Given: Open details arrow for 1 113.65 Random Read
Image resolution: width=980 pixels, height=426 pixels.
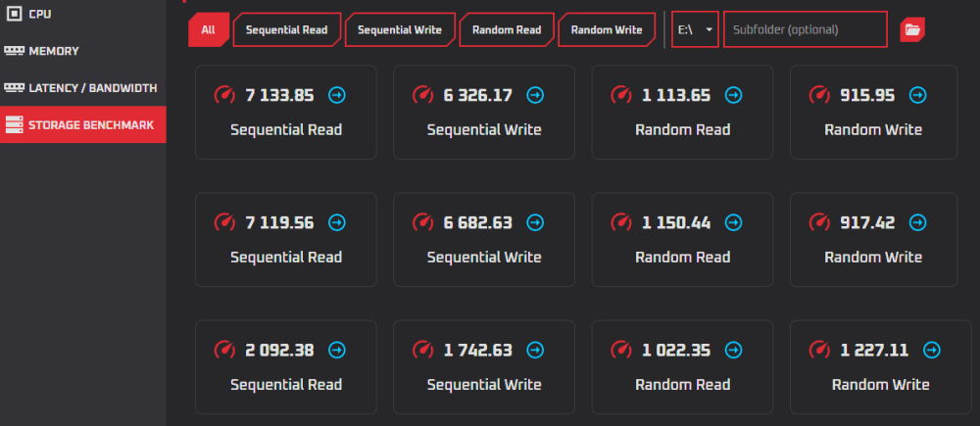Looking at the screenshot, I should point(733,95).
